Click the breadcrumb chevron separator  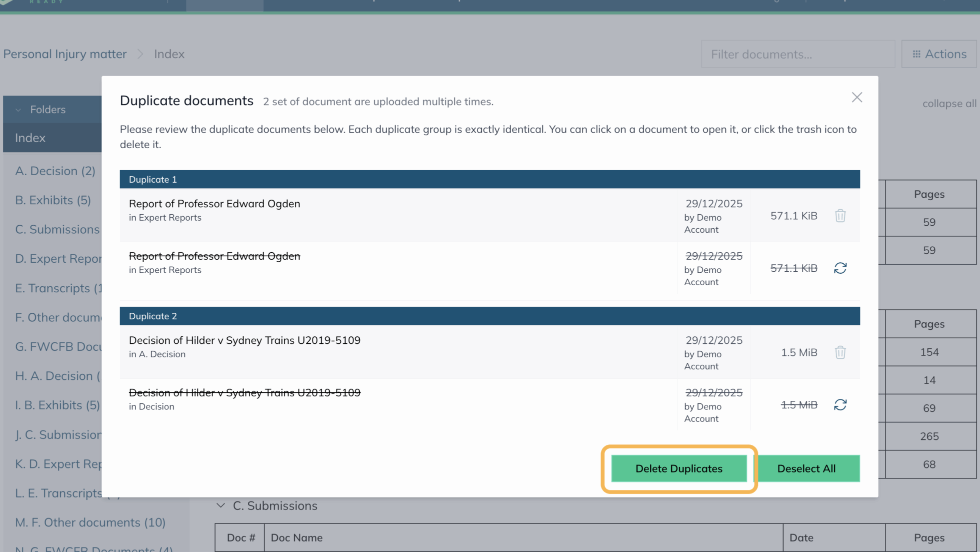140,54
